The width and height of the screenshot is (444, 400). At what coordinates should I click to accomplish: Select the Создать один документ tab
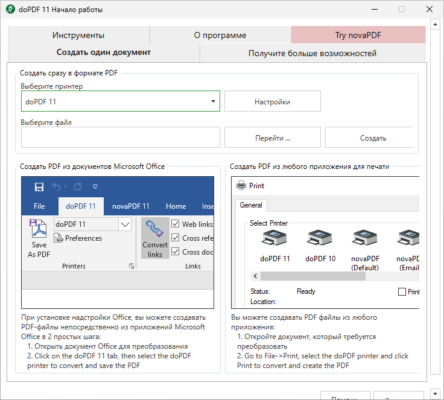[x=103, y=52]
